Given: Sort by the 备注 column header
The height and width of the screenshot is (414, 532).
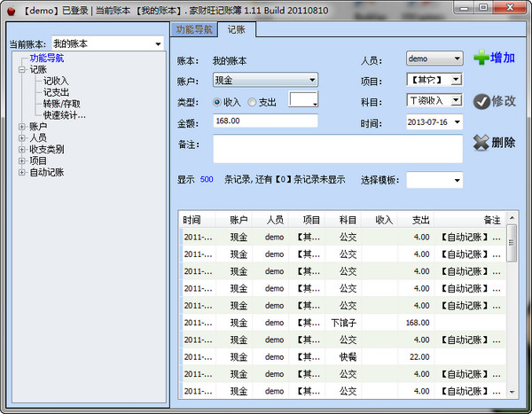Looking at the screenshot, I should click(x=470, y=220).
